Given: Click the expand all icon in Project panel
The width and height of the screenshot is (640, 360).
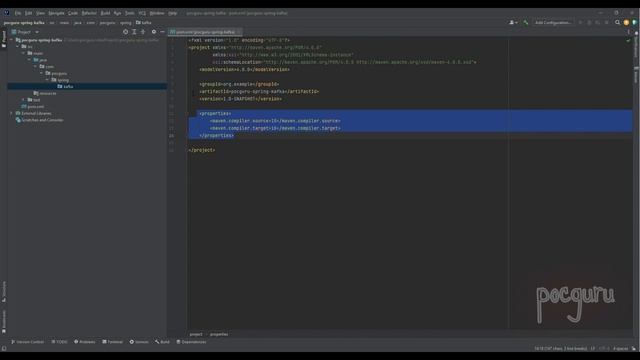Looking at the screenshot, I should pos(134,32).
